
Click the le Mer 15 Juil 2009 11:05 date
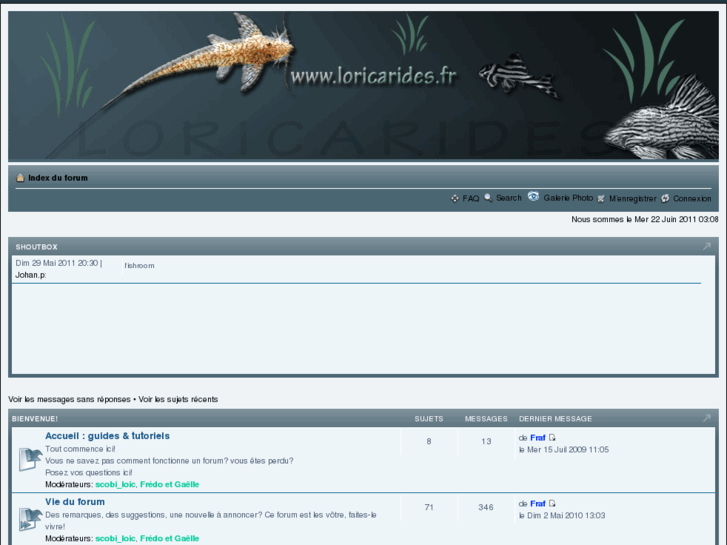click(564, 449)
